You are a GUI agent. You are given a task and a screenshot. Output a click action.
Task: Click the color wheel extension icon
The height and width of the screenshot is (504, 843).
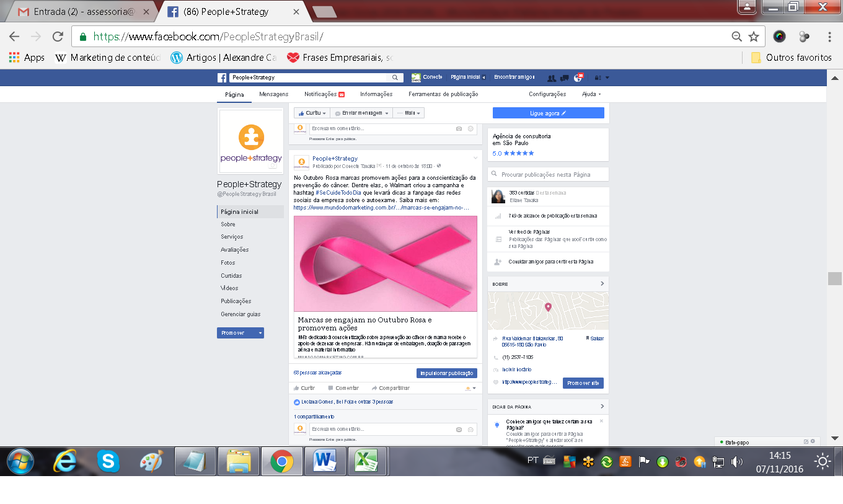(779, 37)
